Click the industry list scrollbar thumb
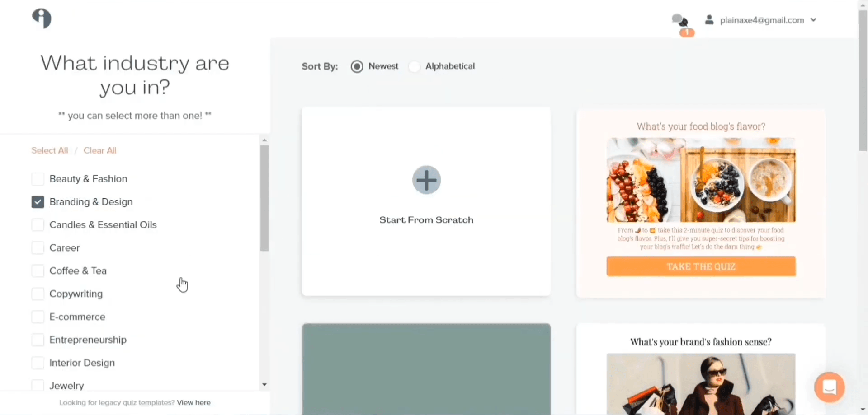Viewport: 868px width, 415px height. (x=264, y=198)
